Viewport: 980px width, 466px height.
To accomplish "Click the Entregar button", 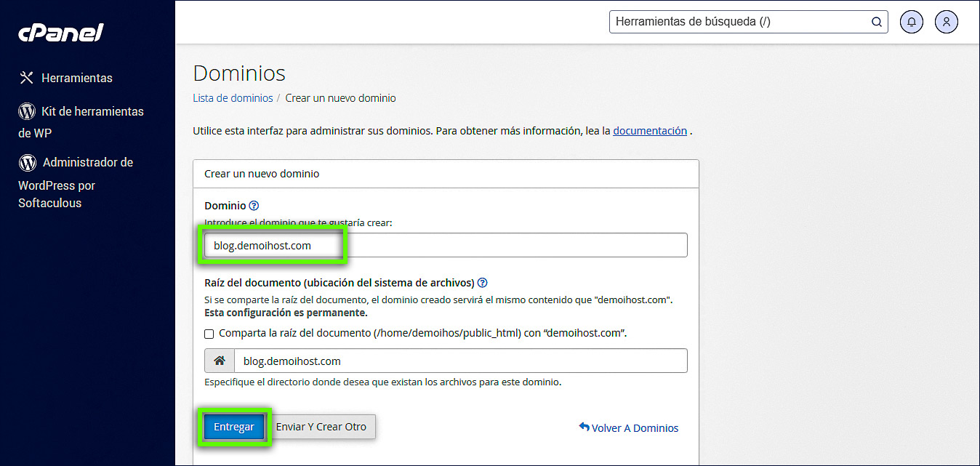I will pos(233,427).
